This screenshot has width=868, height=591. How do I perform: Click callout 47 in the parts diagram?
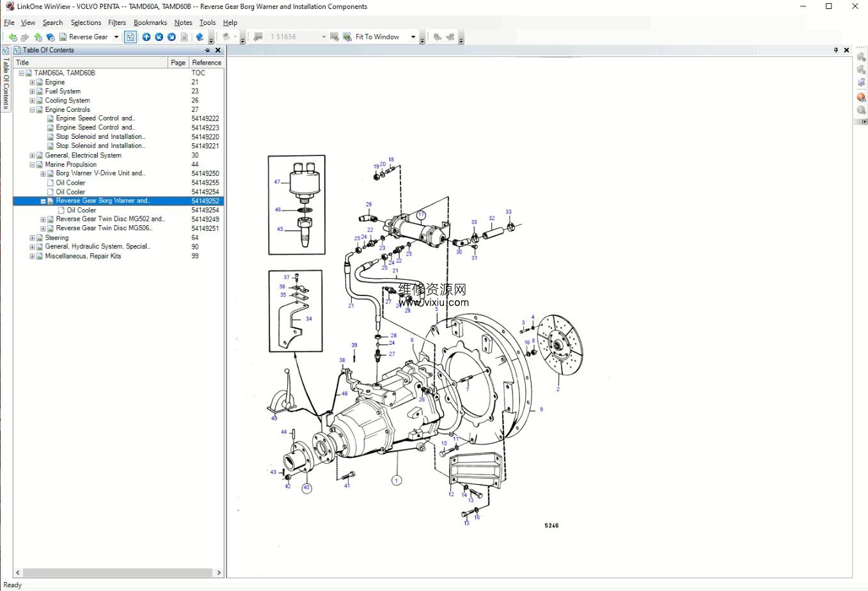coord(277,182)
